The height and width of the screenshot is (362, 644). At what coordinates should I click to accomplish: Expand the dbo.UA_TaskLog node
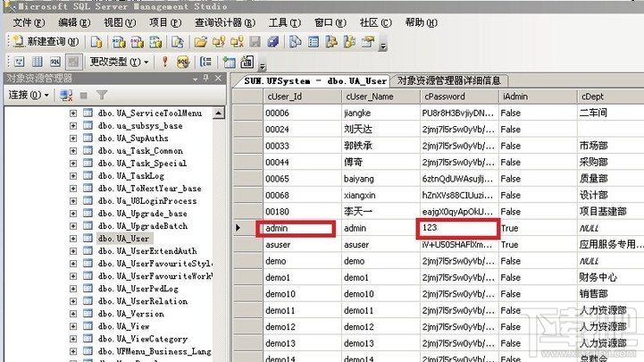[x=73, y=176]
